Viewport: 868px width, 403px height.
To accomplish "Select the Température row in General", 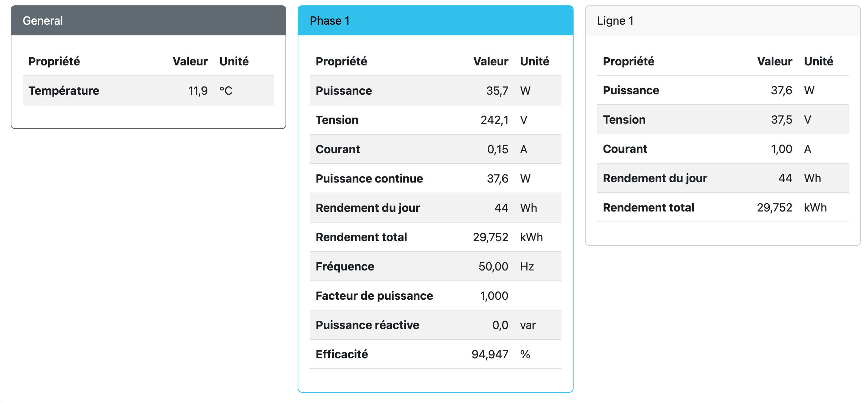I will (x=148, y=91).
